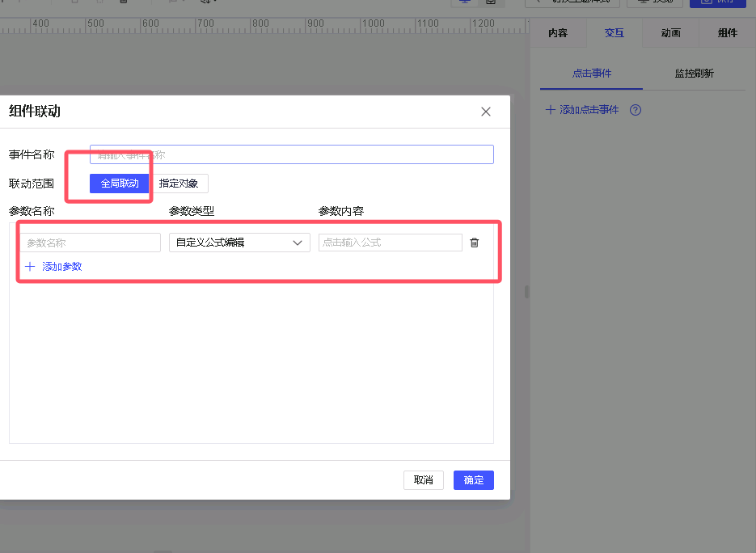This screenshot has height=553, width=756.
Task: Click the plus icon before 添加参数
Action: [x=30, y=267]
